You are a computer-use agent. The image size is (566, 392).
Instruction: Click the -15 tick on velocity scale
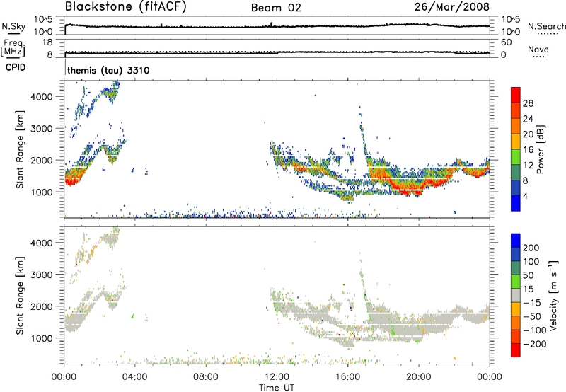point(532,303)
